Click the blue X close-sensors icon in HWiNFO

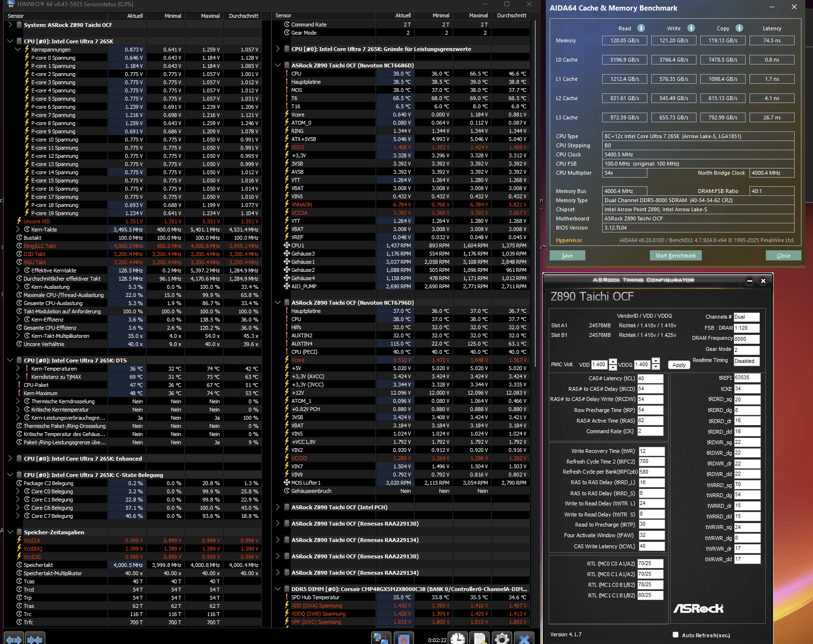[524, 639]
